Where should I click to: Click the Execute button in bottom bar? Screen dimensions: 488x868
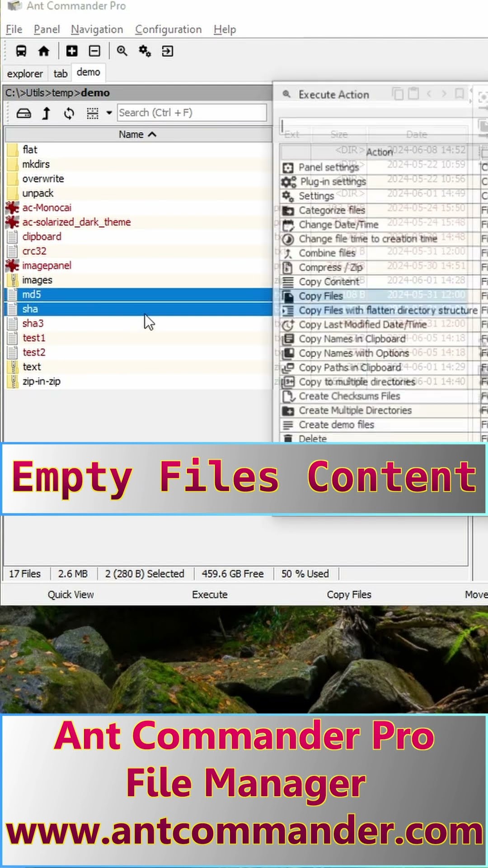pos(210,594)
